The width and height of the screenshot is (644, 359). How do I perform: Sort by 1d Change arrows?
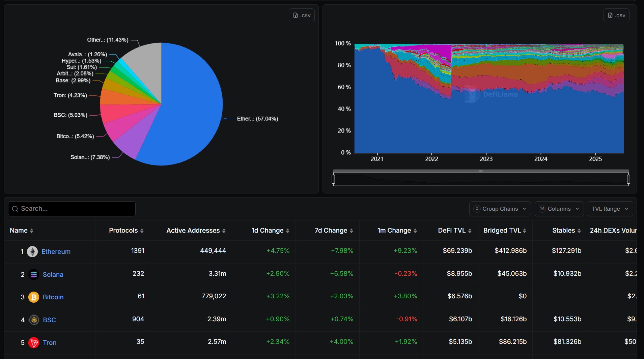click(x=288, y=231)
